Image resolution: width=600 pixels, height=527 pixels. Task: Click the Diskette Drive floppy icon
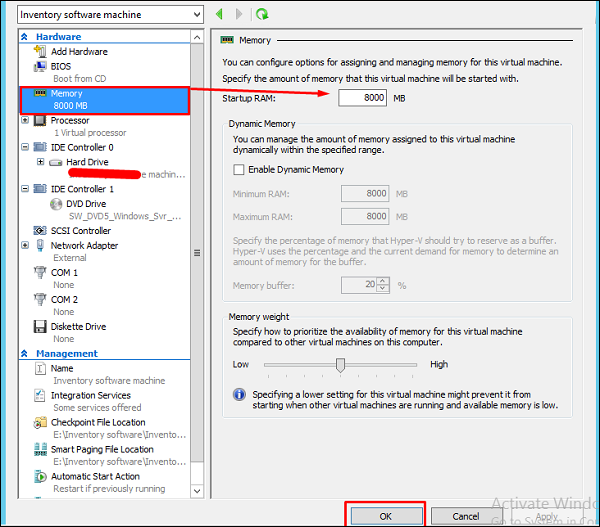[x=39, y=327]
